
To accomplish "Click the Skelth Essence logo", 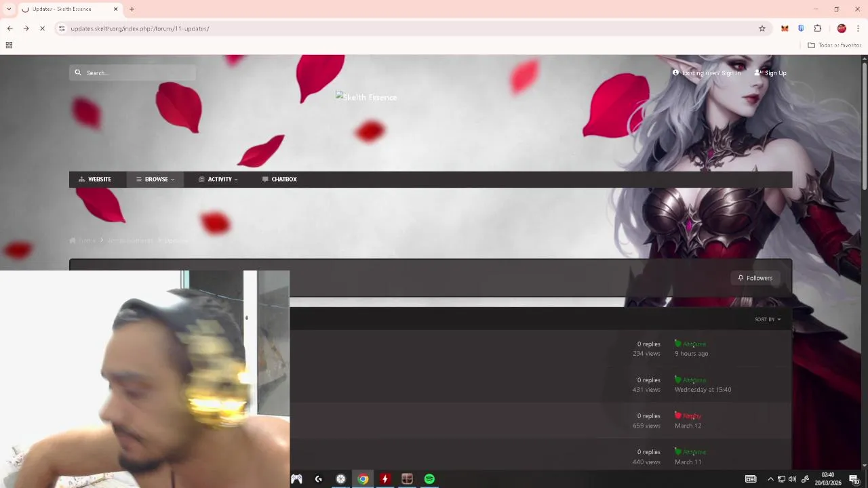I will 366,97.
